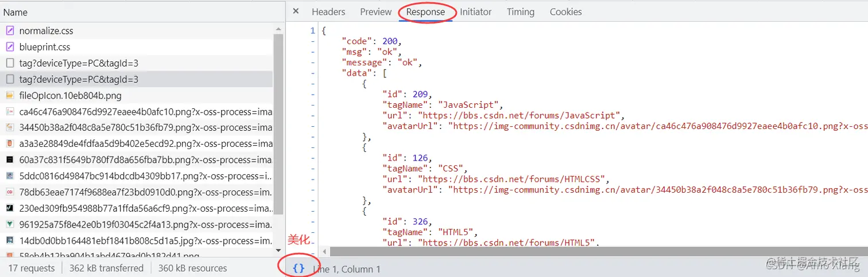868x277 pixels.
Task: Click the thumbnail icon beside 14db0d0bb164481ebf1841b808c5d1a5.jpg
Action: pyautogui.click(x=10, y=240)
